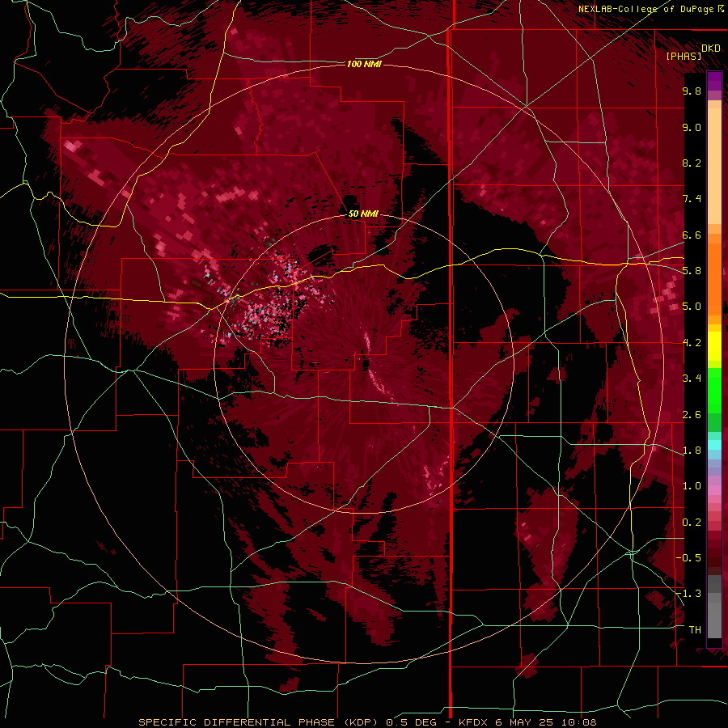The image size is (728, 728).
Task: Click the 5.8 legend value
Action: click(692, 271)
